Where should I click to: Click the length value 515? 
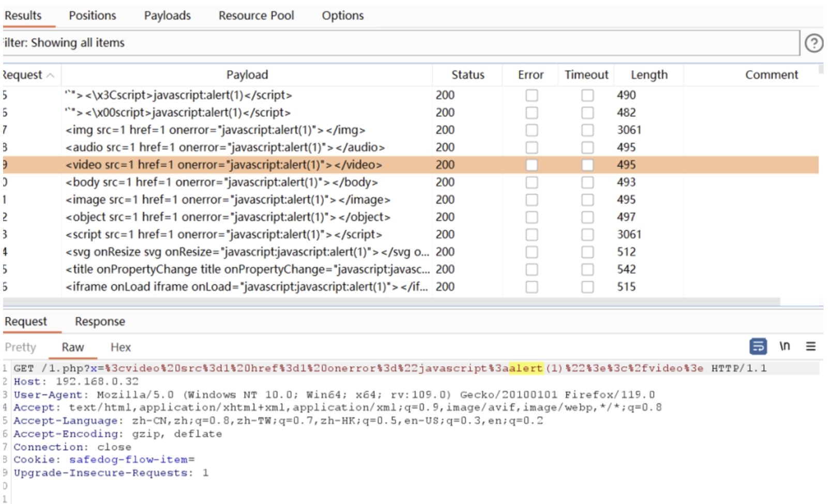[x=626, y=287]
